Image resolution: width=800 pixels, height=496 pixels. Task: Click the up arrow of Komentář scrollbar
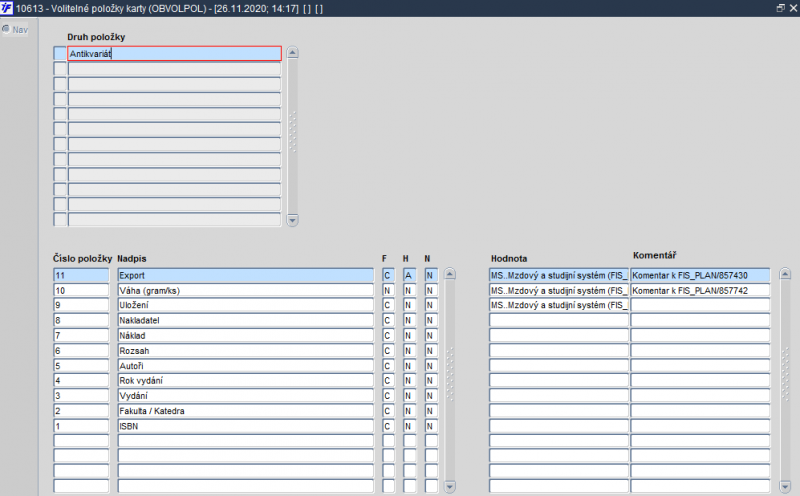coord(785,274)
